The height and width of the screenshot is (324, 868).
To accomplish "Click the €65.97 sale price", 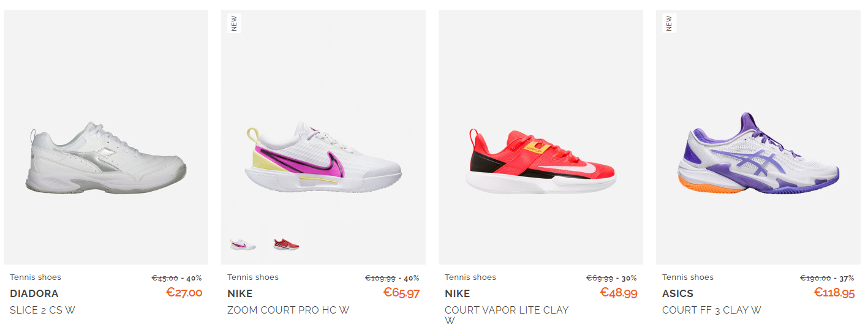I will coord(402,293).
